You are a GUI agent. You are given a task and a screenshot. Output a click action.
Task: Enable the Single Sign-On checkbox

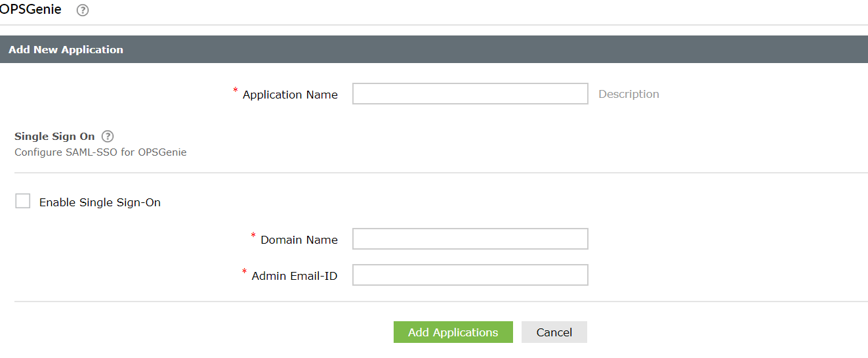[x=23, y=201]
